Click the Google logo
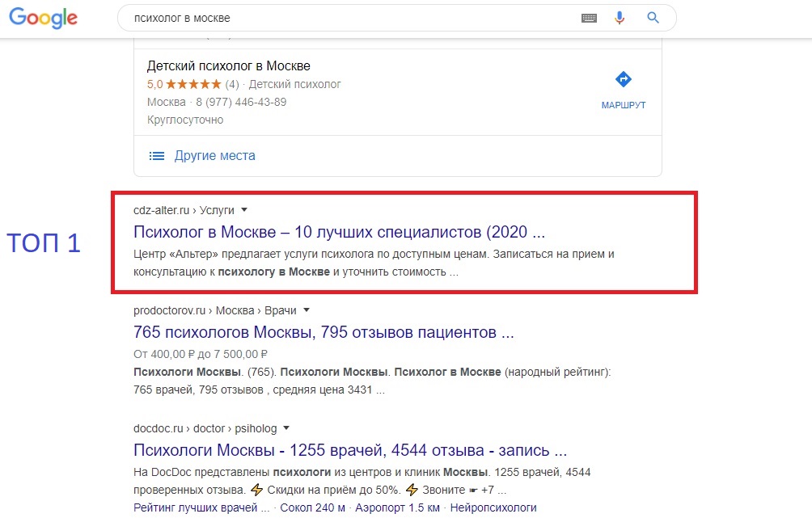The width and height of the screenshot is (812, 518). point(43,18)
